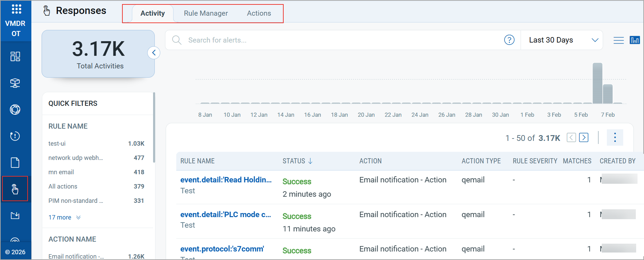
Task: Click the network assets sidebar icon
Action: click(x=15, y=83)
